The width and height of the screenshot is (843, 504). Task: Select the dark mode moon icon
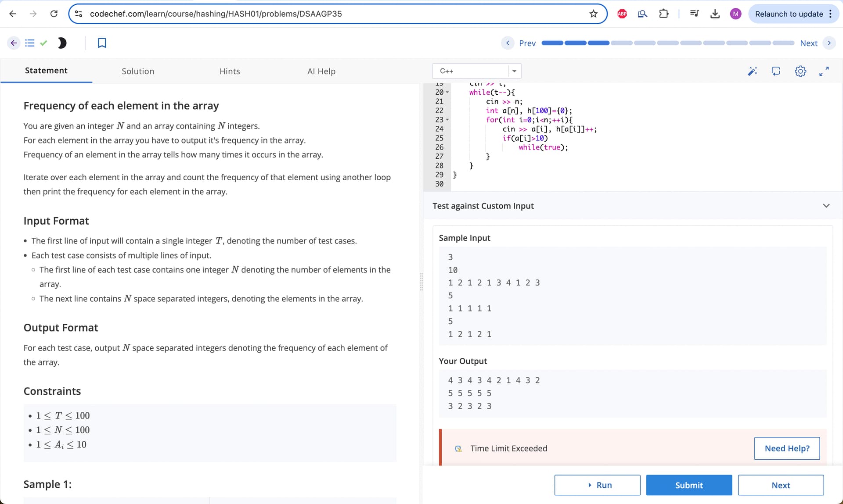pyautogui.click(x=62, y=43)
